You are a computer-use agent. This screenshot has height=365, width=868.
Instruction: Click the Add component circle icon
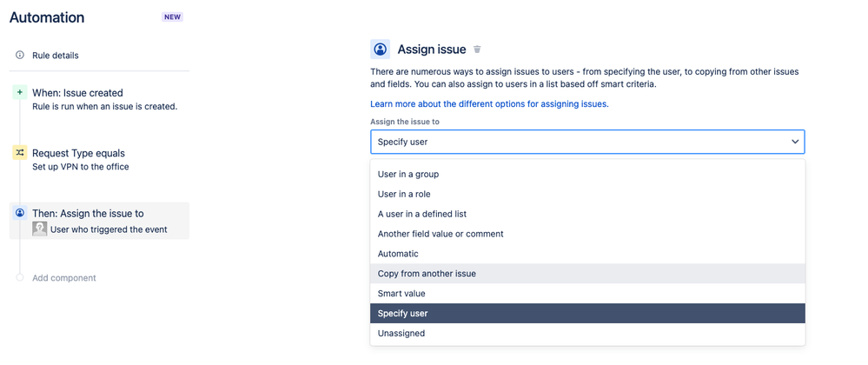tap(19, 278)
